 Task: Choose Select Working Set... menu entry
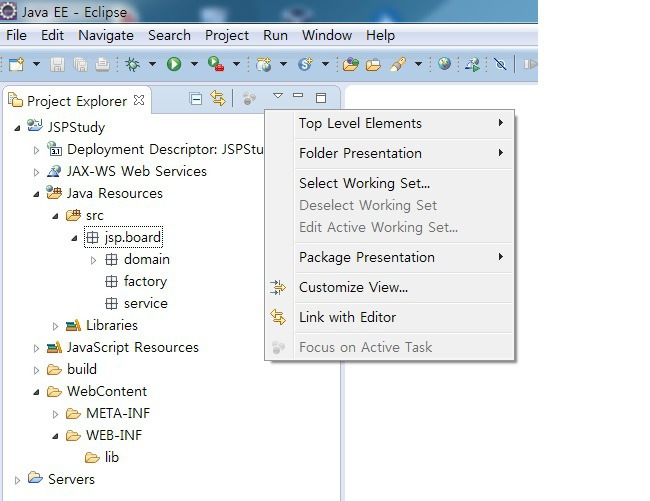coord(390,183)
